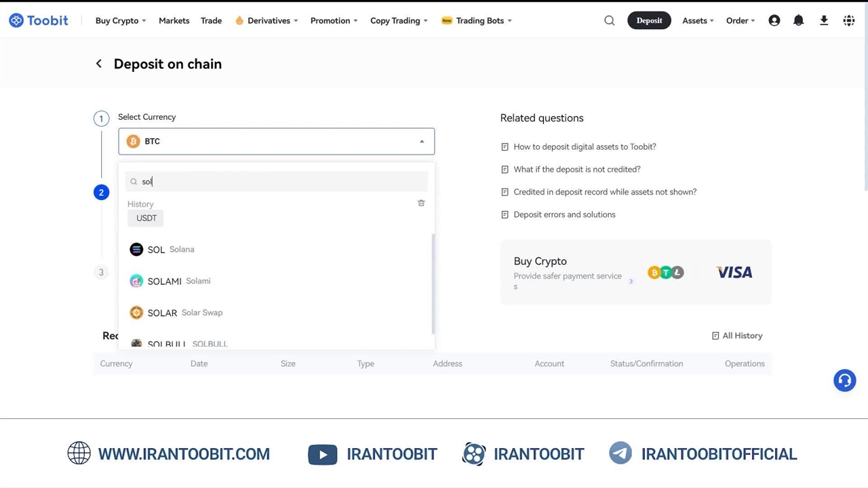Screen dimensions: 868x488
Task: Click the currency search input field
Action: pos(278,182)
